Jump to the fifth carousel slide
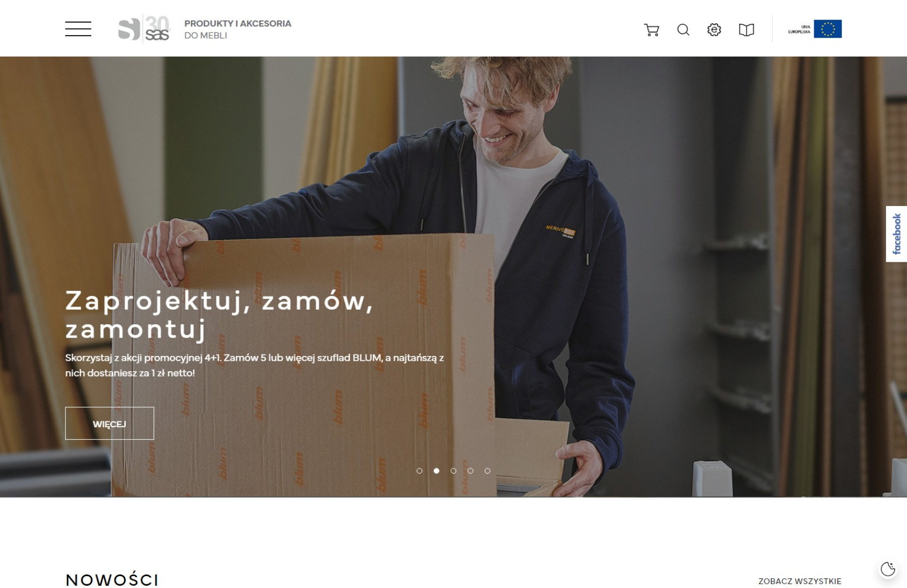Image resolution: width=907 pixels, height=588 pixels. (488, 471)
